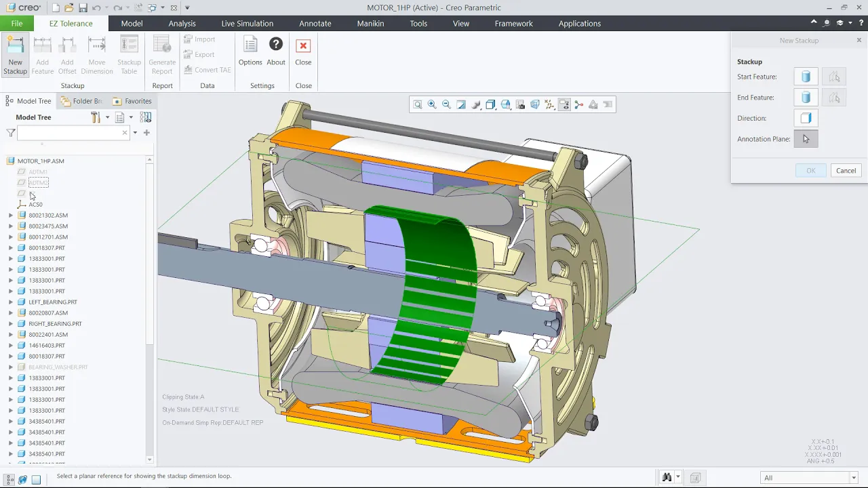Image resolution: width=868 pixels, height=488 pixels.
Task: Expand the 14616403.PRT tree node
Action: click(11, 346)
